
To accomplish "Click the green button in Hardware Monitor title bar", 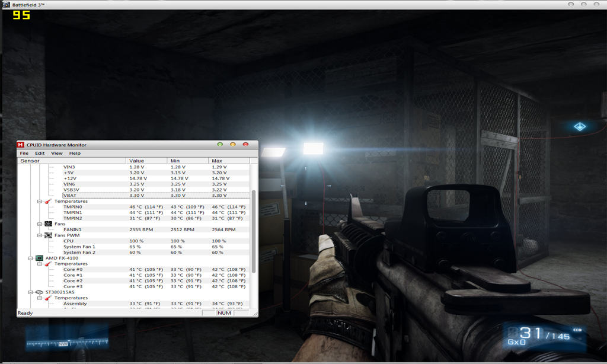I will coord(220,145).
